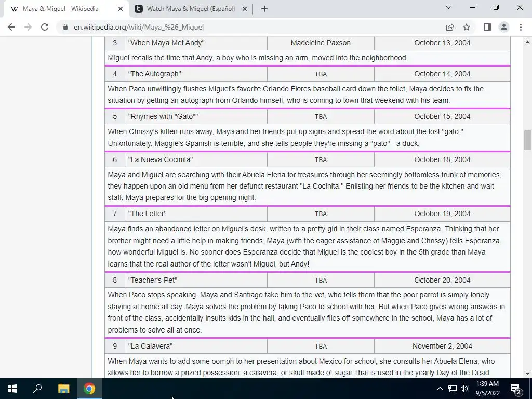532x399 pixels.
Task: Click TBA writer cell for The Letter
Action: (x=321, y=214)
